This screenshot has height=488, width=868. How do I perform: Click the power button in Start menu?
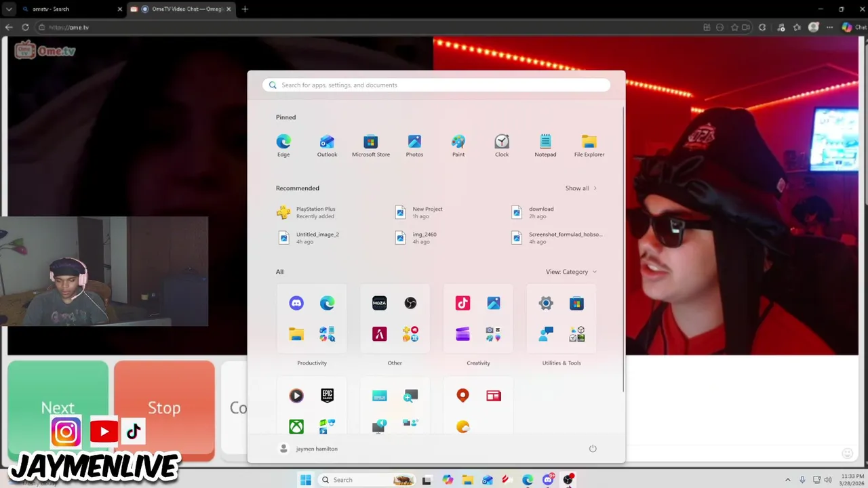pyautogui.click(x=593, y=449)
